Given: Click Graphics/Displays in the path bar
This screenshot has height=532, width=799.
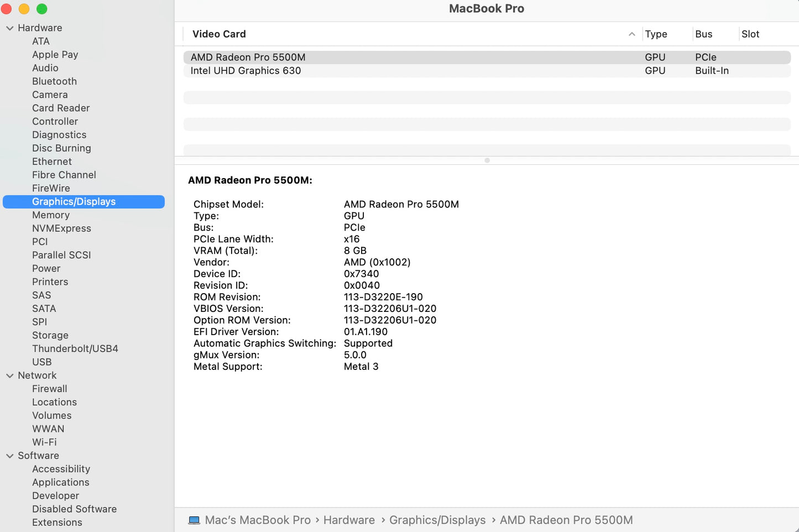Looking at the screenshot, I should click(437, 520).
